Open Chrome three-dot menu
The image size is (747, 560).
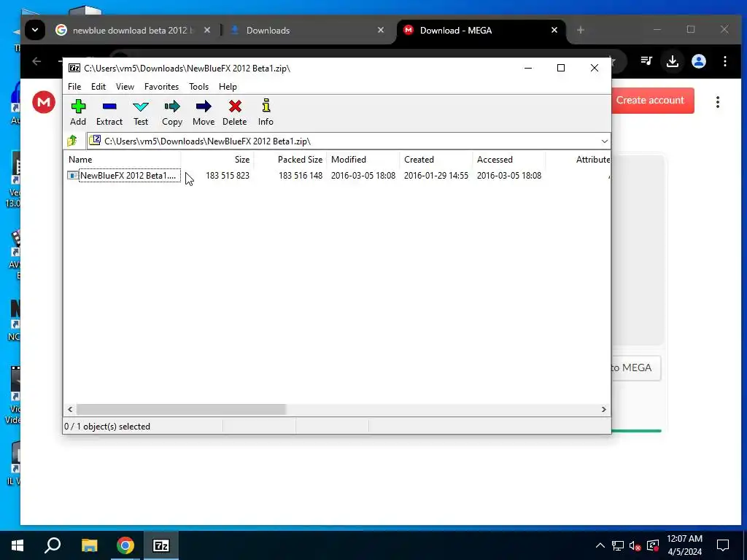(724, 61)
